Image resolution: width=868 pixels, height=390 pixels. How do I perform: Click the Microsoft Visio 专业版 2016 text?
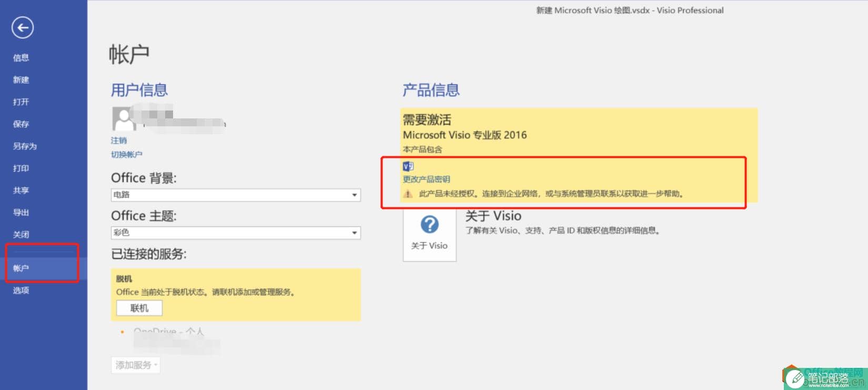(x=465, y=135)
